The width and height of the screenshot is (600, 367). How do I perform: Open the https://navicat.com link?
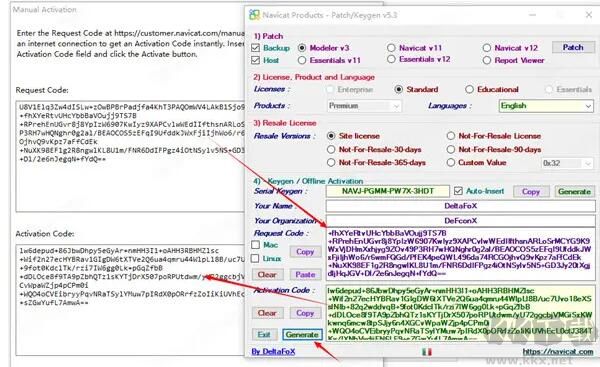[x=558, y=351]
